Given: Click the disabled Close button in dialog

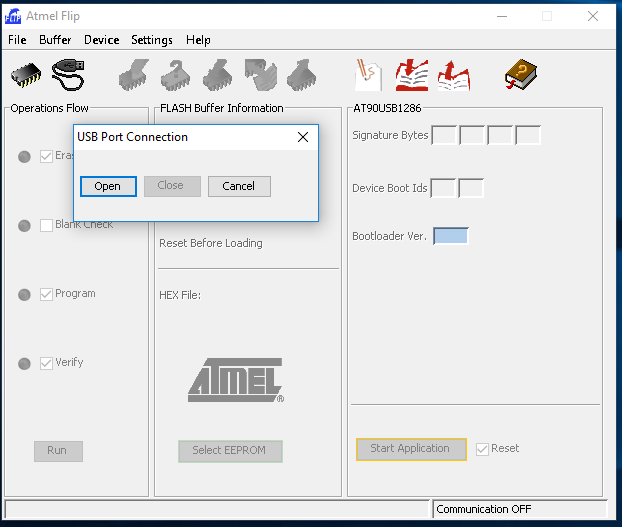Looking at the screenshot, I should pos(172,186).
